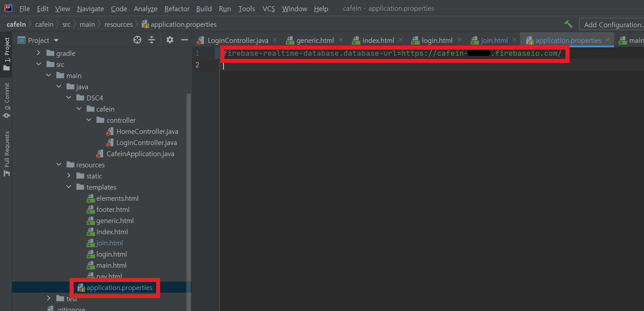The width and height of the screenshot is (644, 311).
Task: Open the Window menu
Action: [x=295, y=8]
